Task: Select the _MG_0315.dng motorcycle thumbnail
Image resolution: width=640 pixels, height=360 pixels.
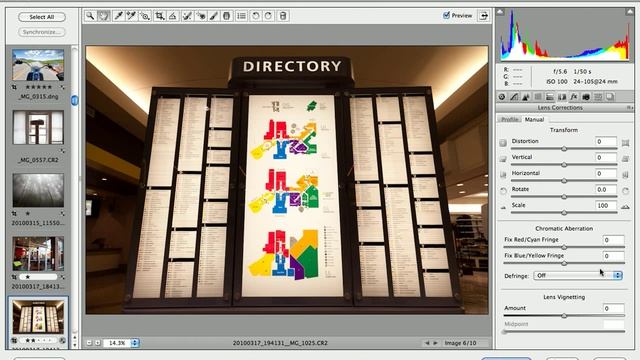Action: (x=38, y=65)
